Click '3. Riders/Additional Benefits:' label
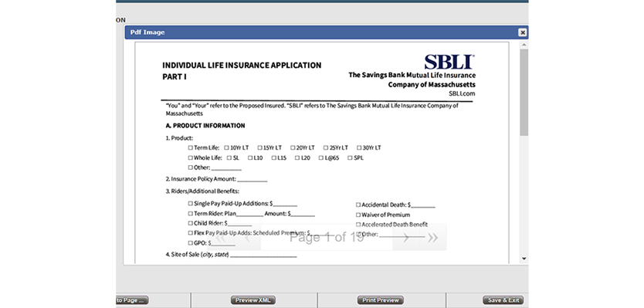This screenshot has height=308, width=644. (x=202, y=191)
